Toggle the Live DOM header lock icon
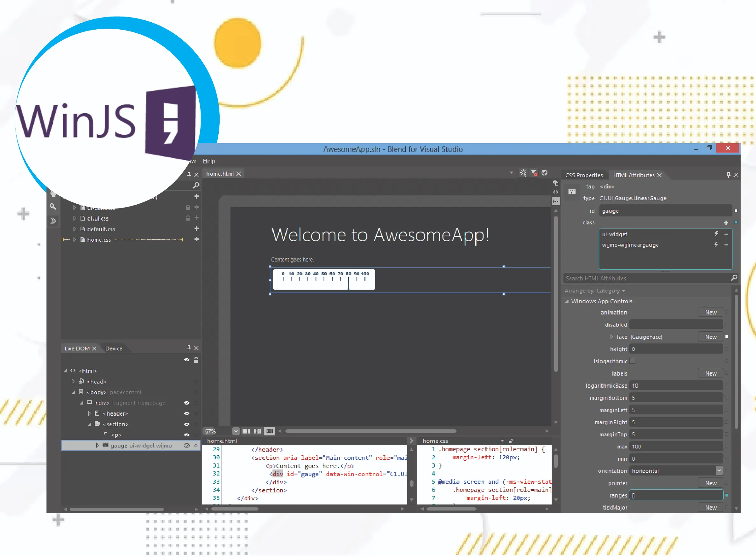Screen dimensions: 756x557 [x=196, y=360]
